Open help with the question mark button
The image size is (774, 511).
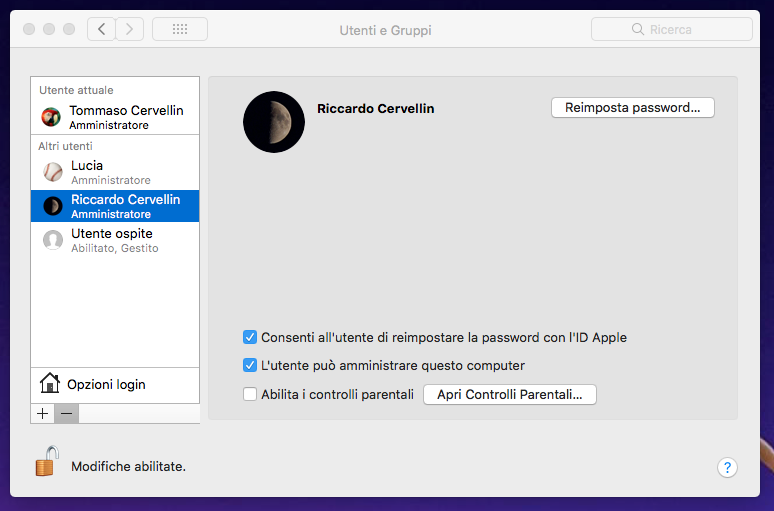pyautogui.click(x=727, y=467)
